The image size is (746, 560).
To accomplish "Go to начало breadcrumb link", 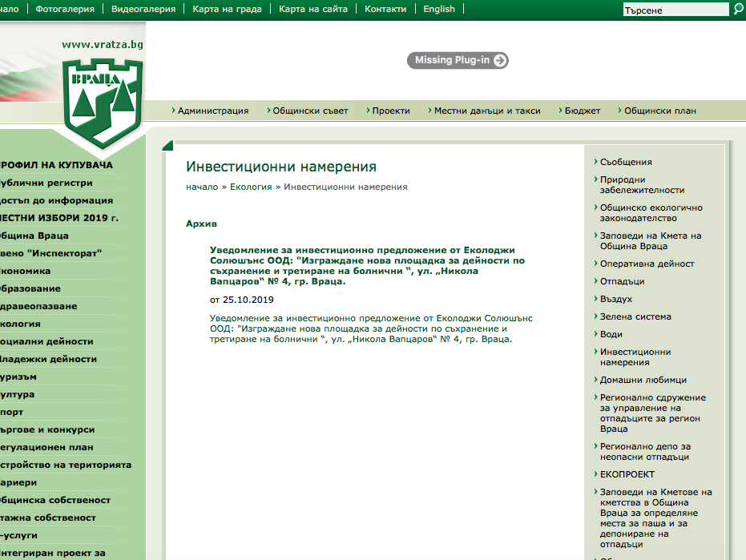I will pyautogui.click(x=202, y=187).
